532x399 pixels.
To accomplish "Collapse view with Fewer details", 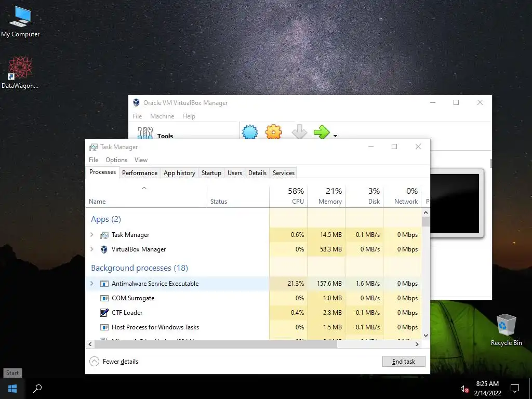I will point(114,362).
